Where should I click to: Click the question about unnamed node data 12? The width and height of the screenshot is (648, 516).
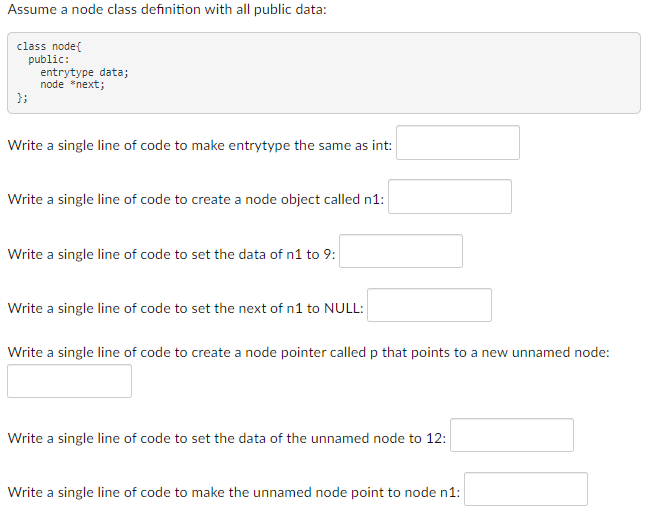(x=227, y=438)
